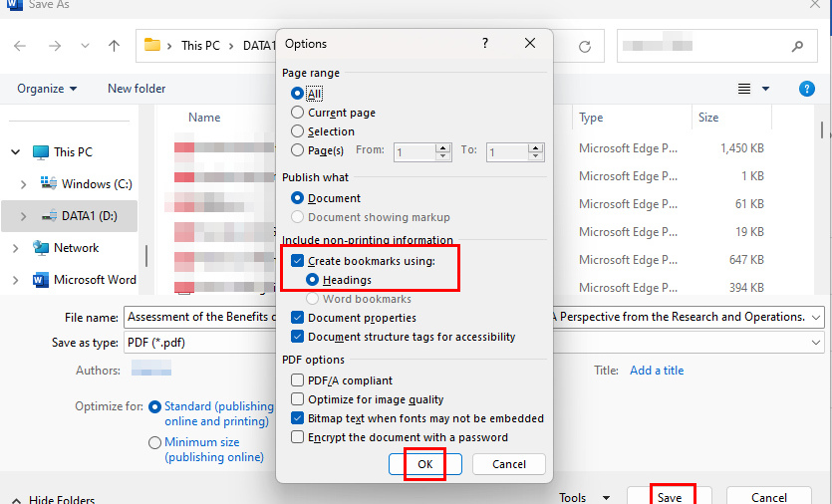Open the Tools dropdown
The height and width of the screenshot is (504, 832).
[x=584, y=498]
